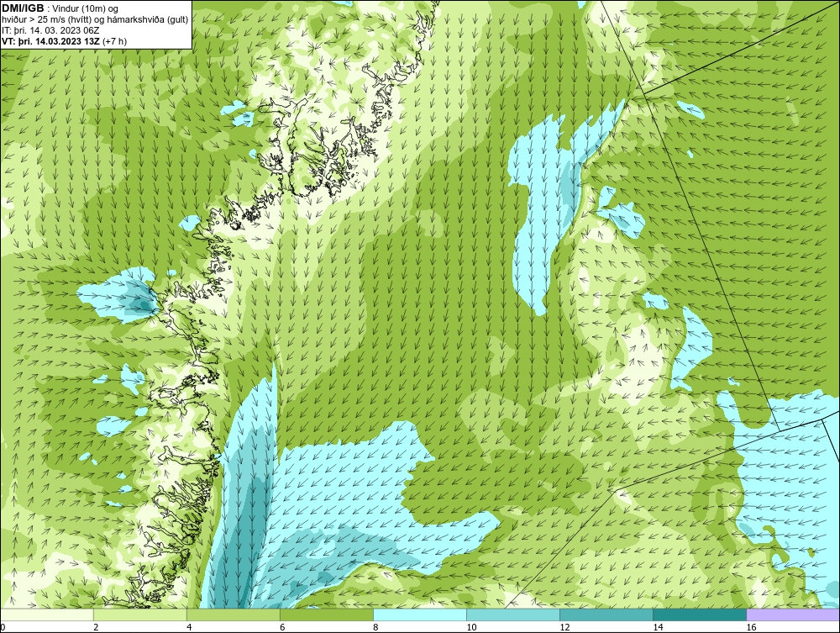Click the legend tick label '14'

[x=658, y=627]
